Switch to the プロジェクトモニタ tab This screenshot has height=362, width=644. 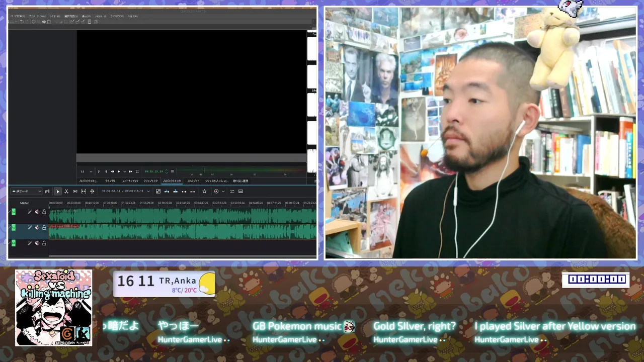click(172, 181)
